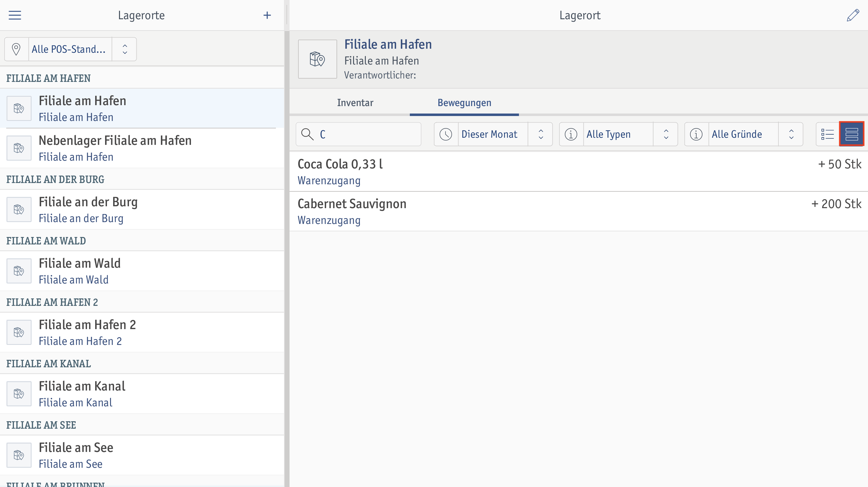Viewport: 868px width, 487px height.
Task: Click the Verantwortlicher label in header
Action: (380, 75)
